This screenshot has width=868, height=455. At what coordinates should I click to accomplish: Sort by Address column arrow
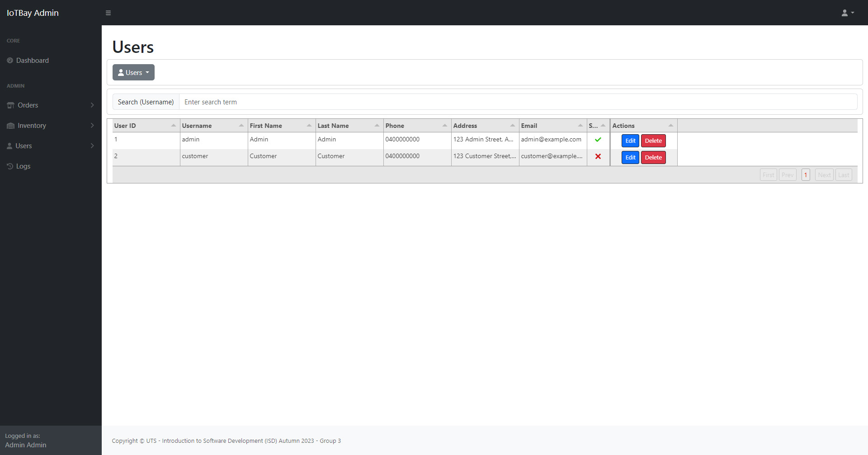pos(513,126)
